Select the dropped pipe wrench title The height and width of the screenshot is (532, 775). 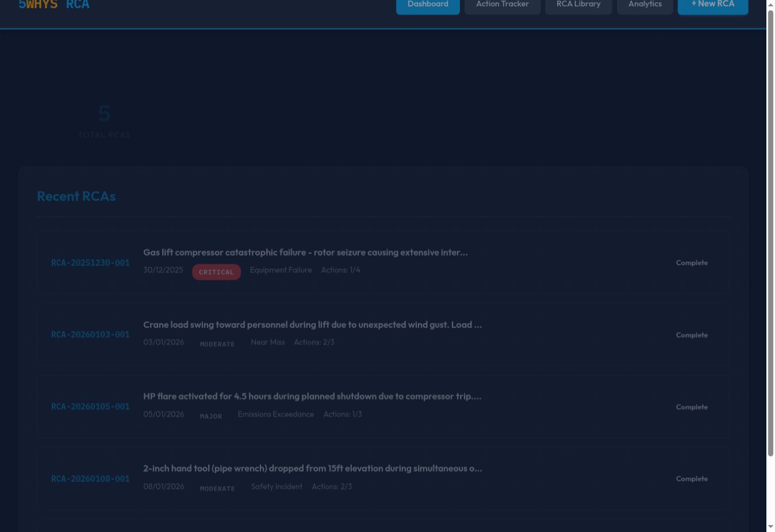pos(312,469)
